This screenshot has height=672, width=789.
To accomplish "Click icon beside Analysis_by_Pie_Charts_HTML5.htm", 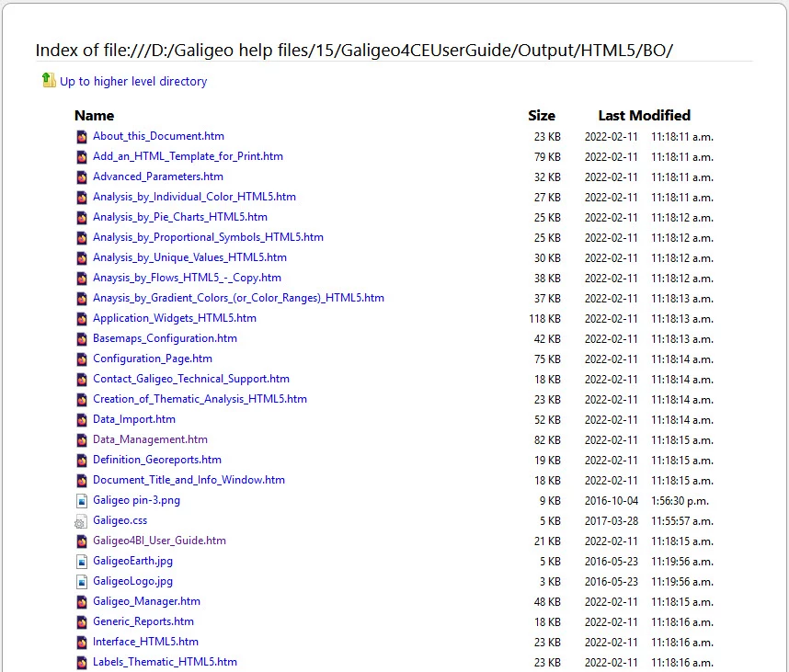I will [x=82, y=218].
